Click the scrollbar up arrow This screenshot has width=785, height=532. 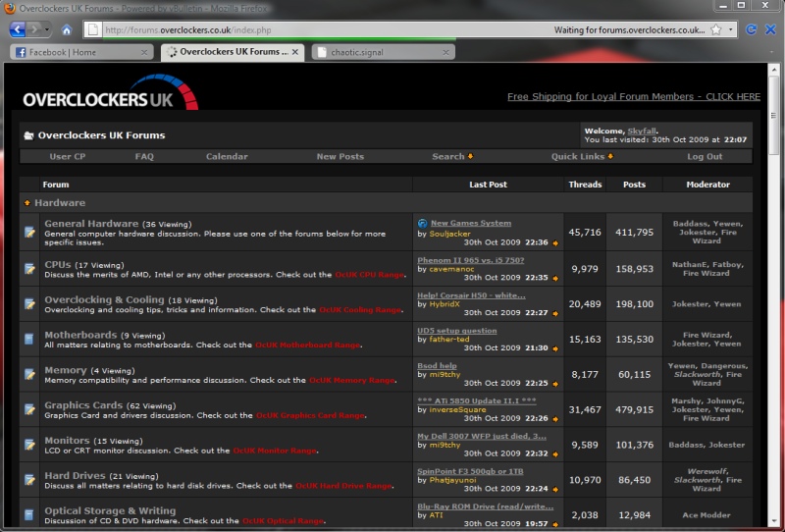[773, 69]
